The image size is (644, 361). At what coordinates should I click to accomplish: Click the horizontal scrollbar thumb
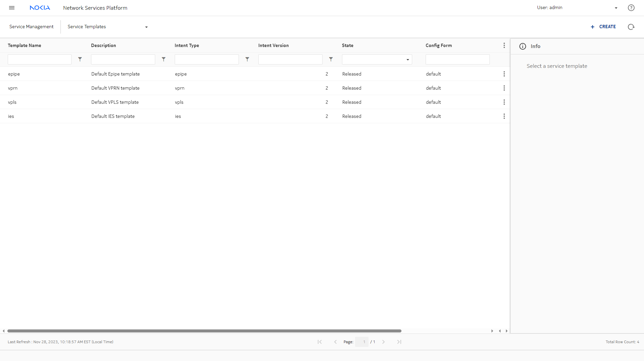coord(204,331)
